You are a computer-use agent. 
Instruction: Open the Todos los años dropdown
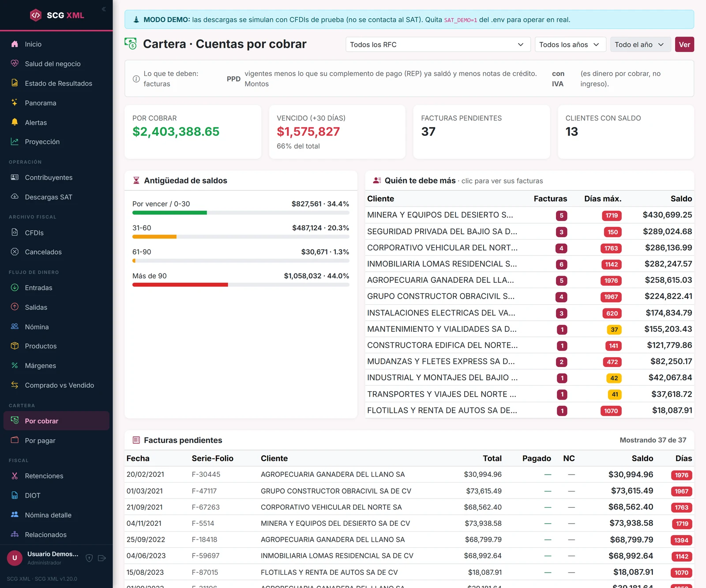click(570, 45)
